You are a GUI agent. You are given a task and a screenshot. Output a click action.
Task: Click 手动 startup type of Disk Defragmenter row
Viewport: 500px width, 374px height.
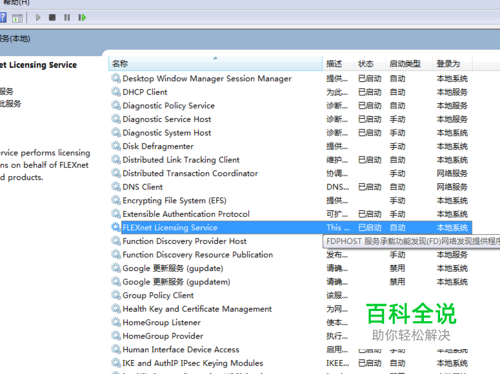397,146
